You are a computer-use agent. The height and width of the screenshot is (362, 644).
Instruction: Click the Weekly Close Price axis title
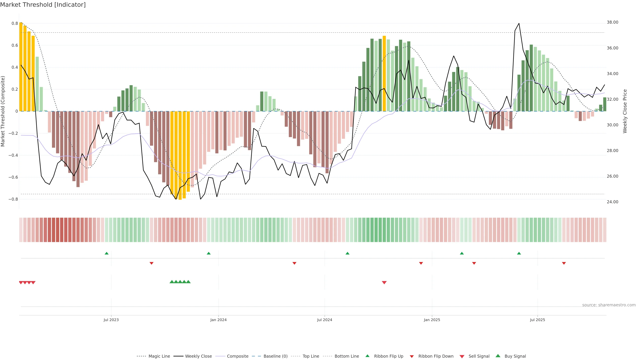[x=625, y=111]
